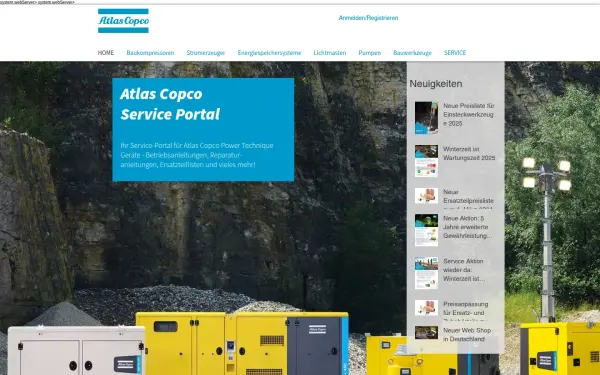Image resolution: width=600 pixels, height=375 pixels.
Task: Open thumbnail for Neue Aktion 5 Jahre
Action: [426, 230]
